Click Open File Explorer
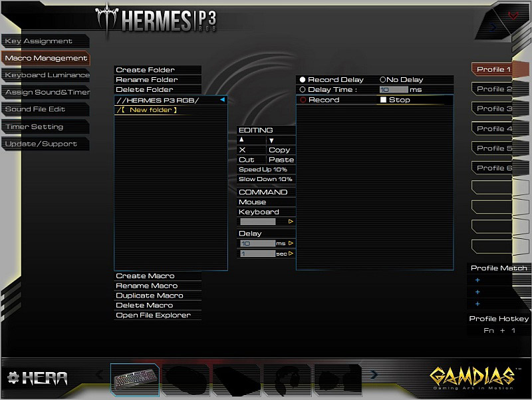This screenshot has width=532, height=400. click(x=158, y=315)
